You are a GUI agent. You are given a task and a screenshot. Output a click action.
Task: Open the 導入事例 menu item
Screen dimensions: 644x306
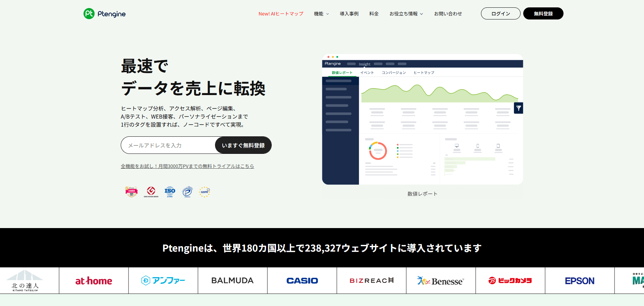tap(349, 14)
